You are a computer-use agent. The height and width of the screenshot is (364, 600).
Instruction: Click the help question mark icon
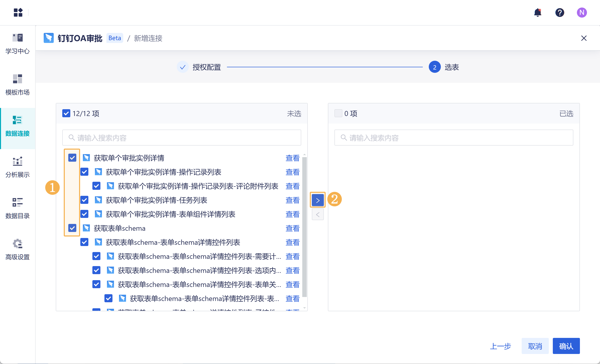click(x=560, y=13)
